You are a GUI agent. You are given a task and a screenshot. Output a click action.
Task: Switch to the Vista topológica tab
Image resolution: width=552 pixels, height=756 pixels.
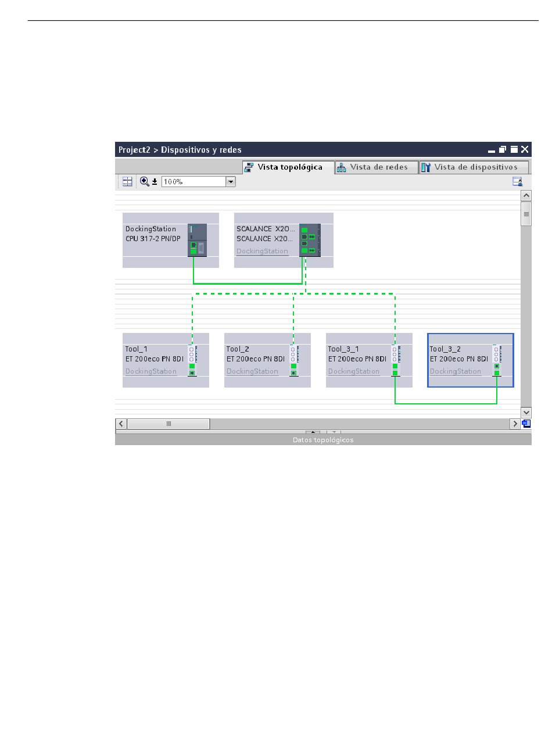coord(289,167)
